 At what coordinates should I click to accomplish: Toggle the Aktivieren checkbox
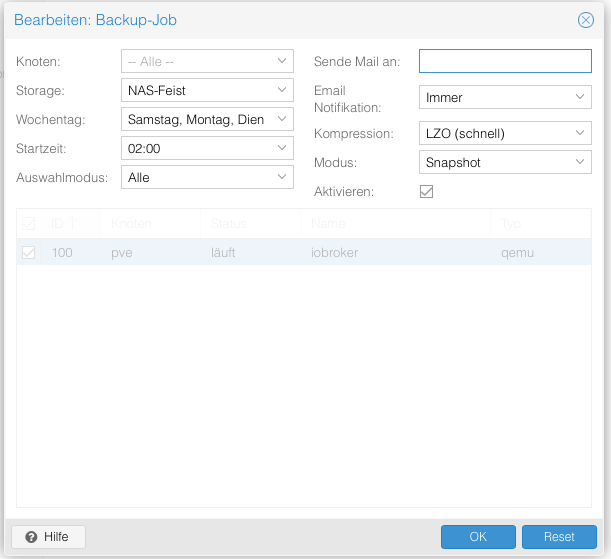click(426, 191)
